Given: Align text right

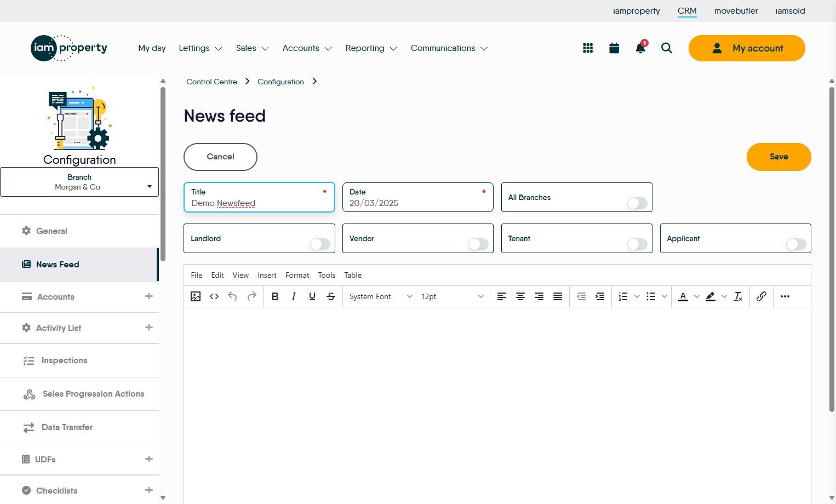Looking at the screenshot, I should pyautogui.click(x=539, y=296).
